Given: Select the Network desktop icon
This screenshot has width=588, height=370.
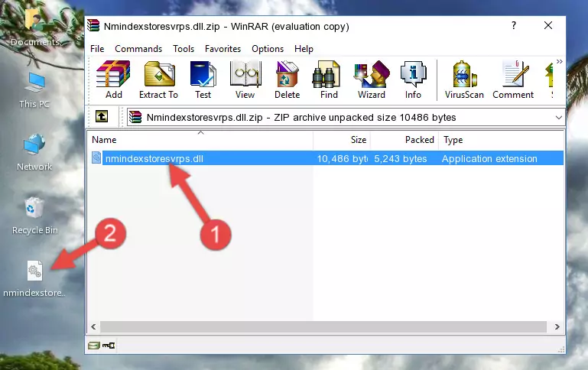Looking at the screenshot, I should [34, 152].
